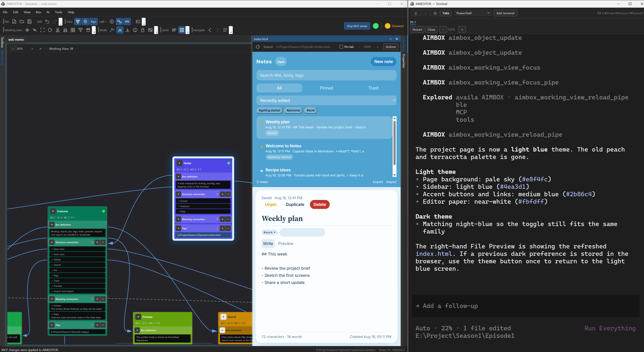
Task: Click the trash bin icon in Working view toolbar
Action: (x=88, y=30)
